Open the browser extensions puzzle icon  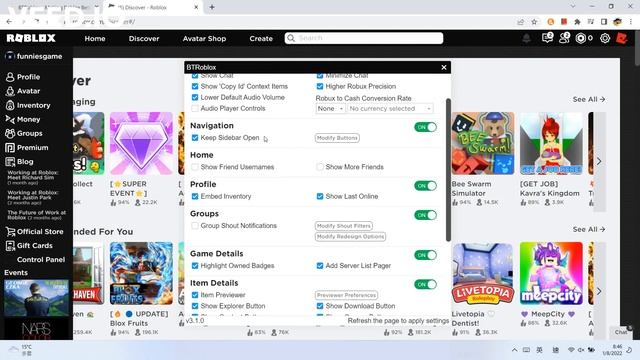(x=577, y=22)
